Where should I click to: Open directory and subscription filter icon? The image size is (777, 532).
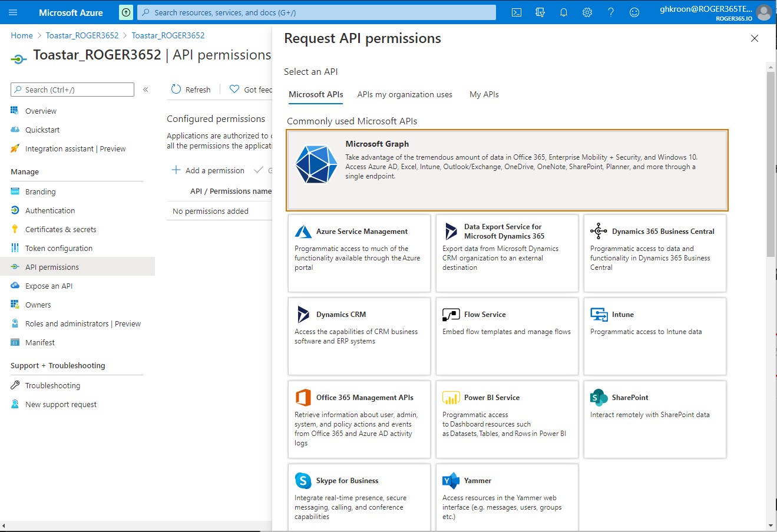[540, 12]
